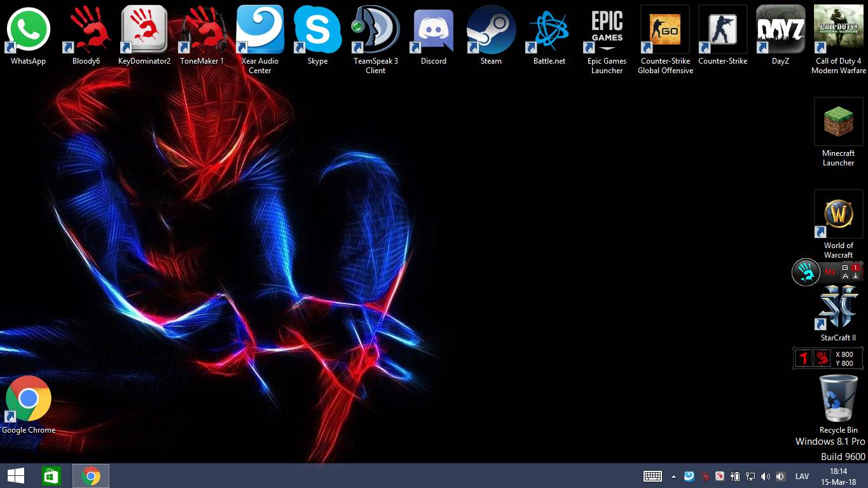Click the G button on Bloody widget
Image resolution: width=868 pixels, height=488 pixels.
pos(845,268)
